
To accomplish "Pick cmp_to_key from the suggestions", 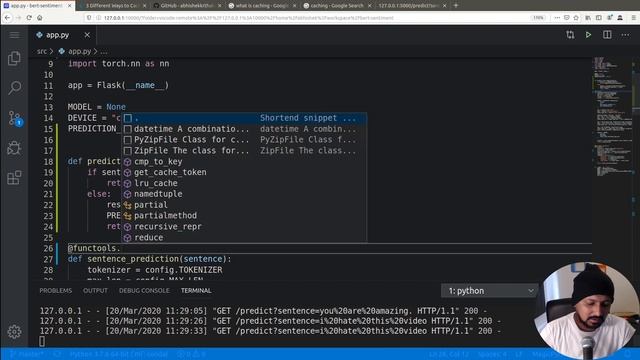I will click(244, 162).
